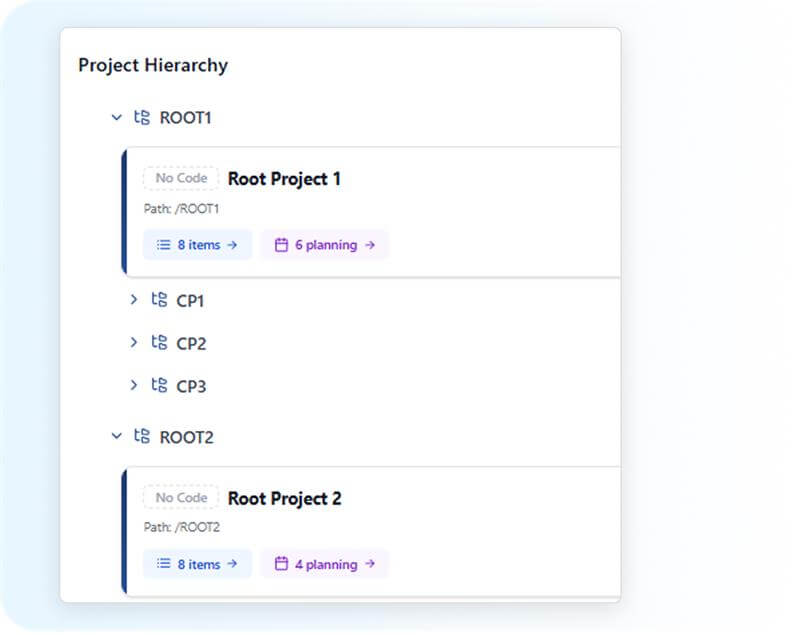The height and width of the screenshot is (635, 800).
Task: Expand the CP1 node chevron
Action: tap(133, 299)
